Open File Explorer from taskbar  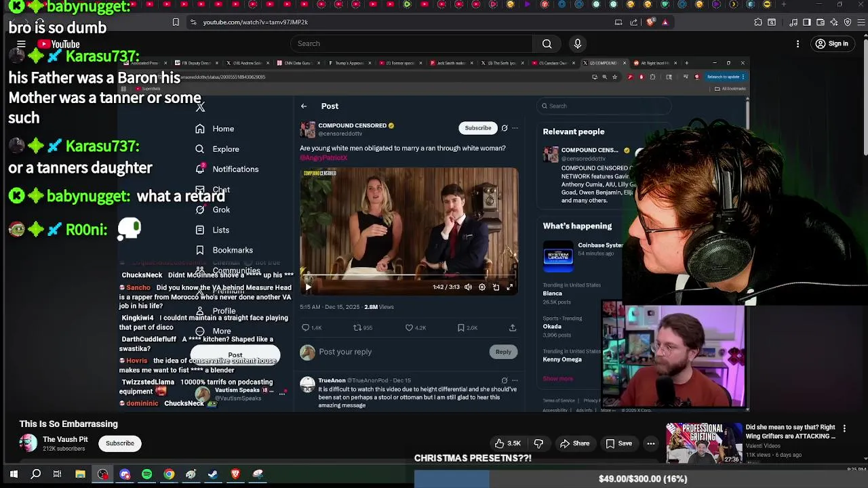tap(80, 474)
